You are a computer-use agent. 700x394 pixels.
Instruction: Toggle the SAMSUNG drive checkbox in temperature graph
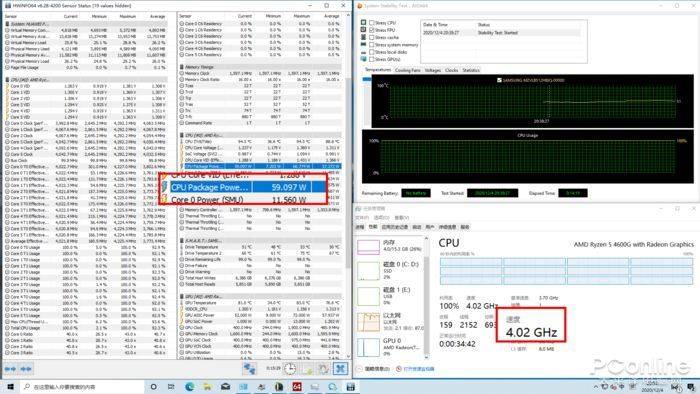pos(499,80)
